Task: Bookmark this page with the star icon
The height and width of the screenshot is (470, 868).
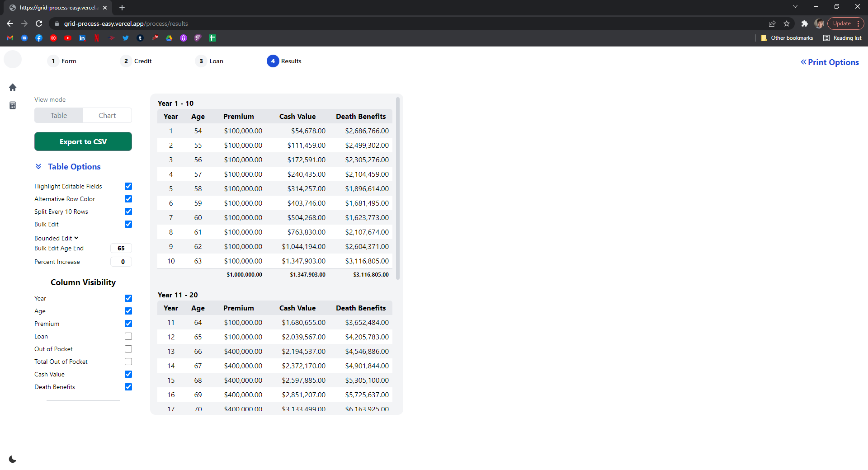Action: tap(787, 23)
